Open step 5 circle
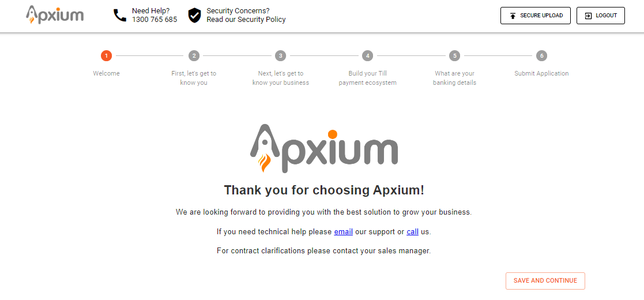Viewport: 644px width, 300px height. coord(455,56)
